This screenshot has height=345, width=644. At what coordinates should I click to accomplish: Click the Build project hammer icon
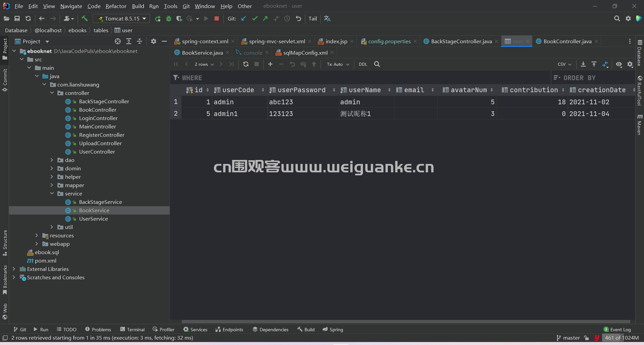click(x=85, y=18)
